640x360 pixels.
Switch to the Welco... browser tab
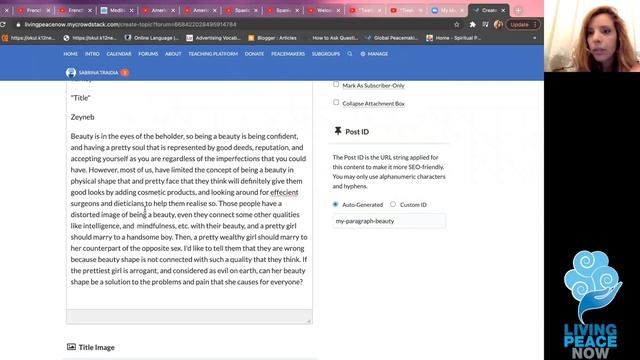pos(324,10)
